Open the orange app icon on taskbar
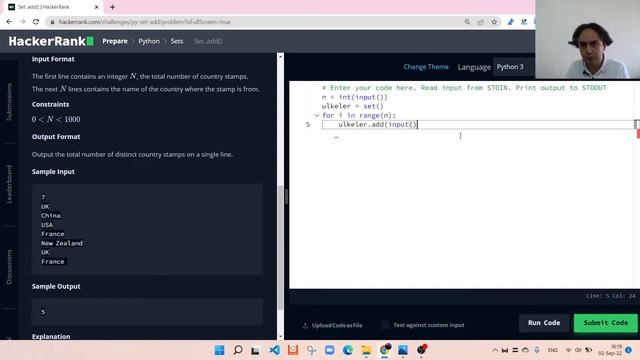Viewport: 640px width, 360px height. [x=293, y=350]
